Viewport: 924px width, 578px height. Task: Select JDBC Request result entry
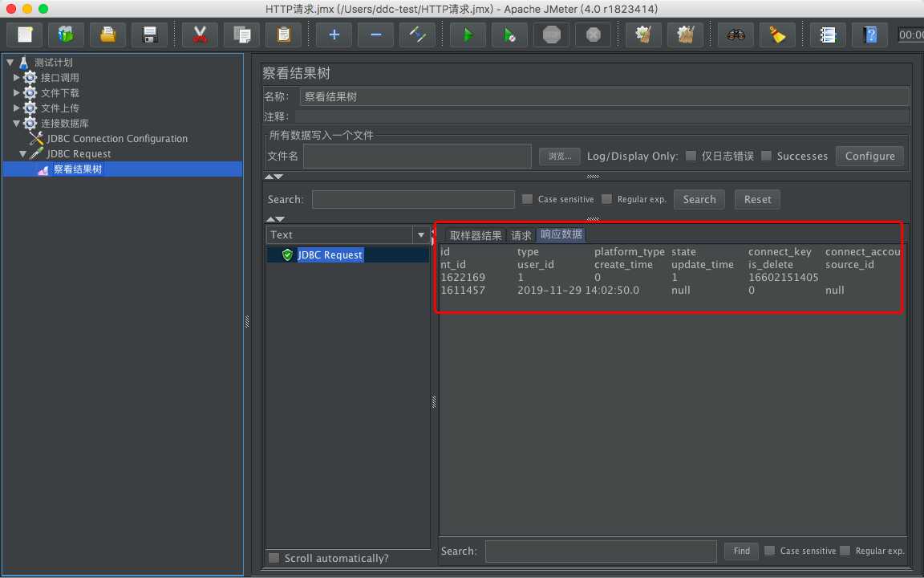[330, 254]
